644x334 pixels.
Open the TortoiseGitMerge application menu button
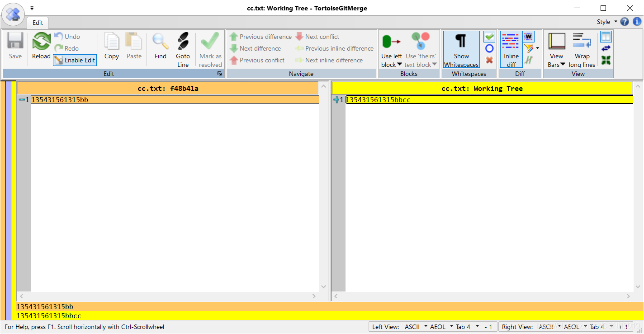point(13,14)
